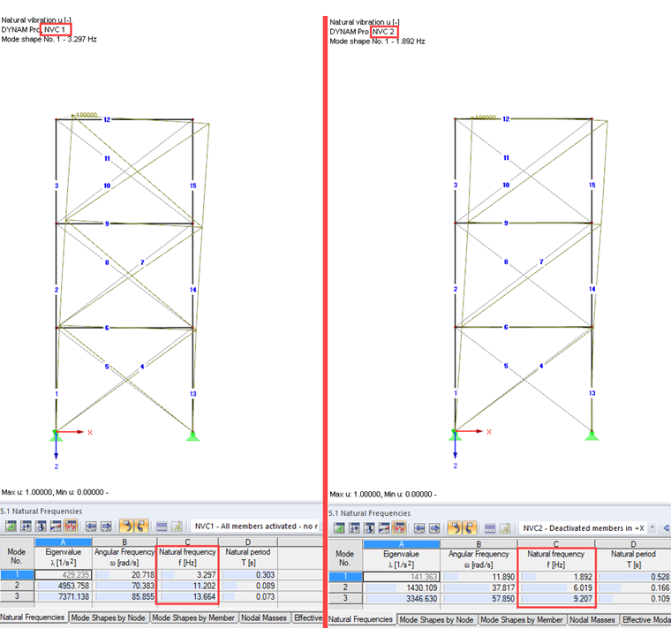Select eigenvalue cell 429.235
The width and height of the screenshot is (671, 644).
coord(64,574)
